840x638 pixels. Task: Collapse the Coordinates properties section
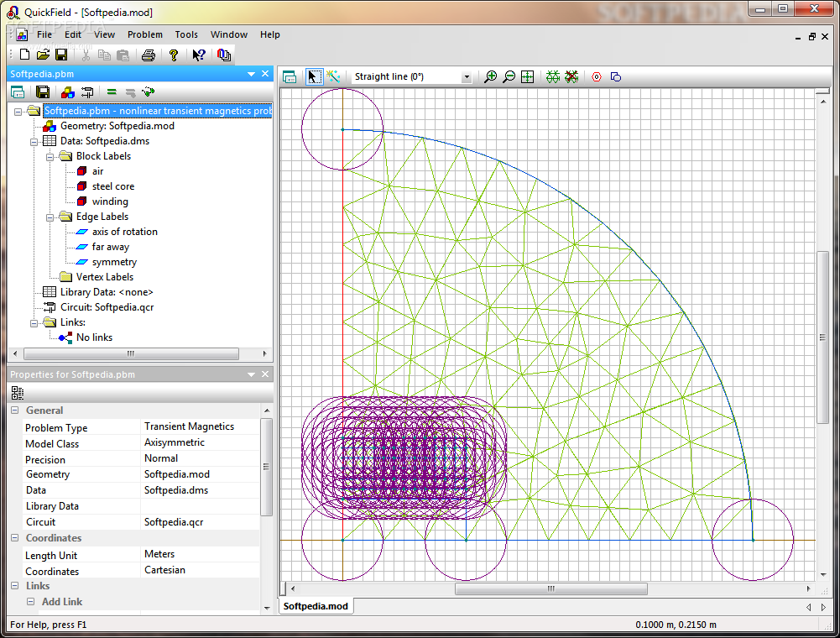point(15,538)
